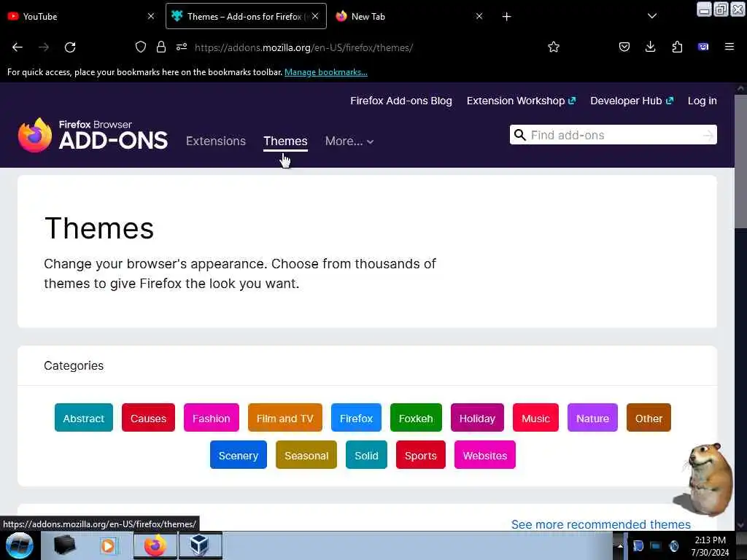Screen dimensions: 747x560
Task: Select the Themes – Add-ons for Firefox tab
Action: pyautogui.click(x=246, y=16)
